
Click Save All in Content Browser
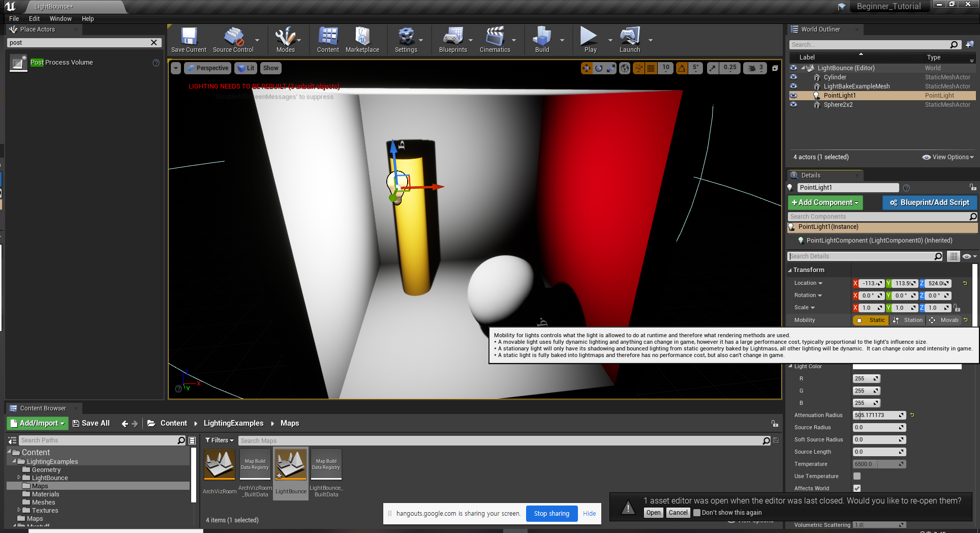coord(91,423)
